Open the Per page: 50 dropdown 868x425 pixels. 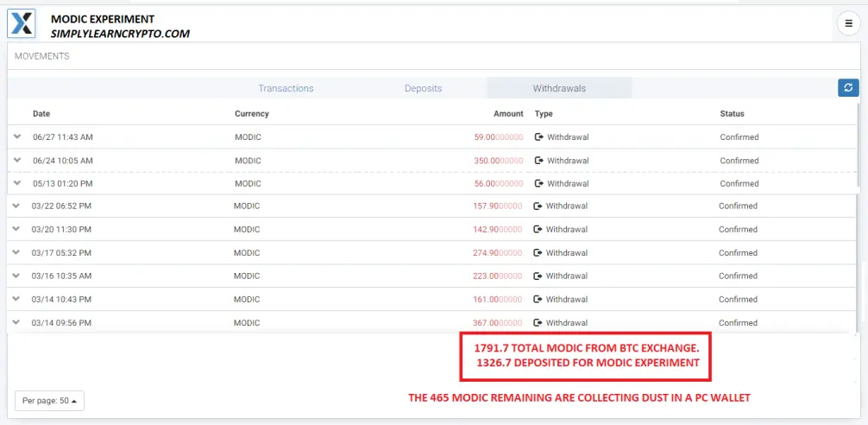tap(49, 401)
